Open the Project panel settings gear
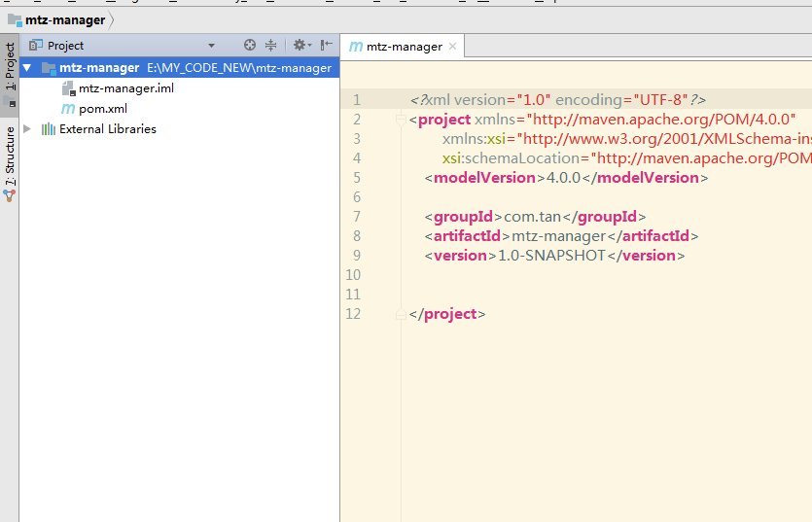 pyautogui.click(x=300, y=45)
